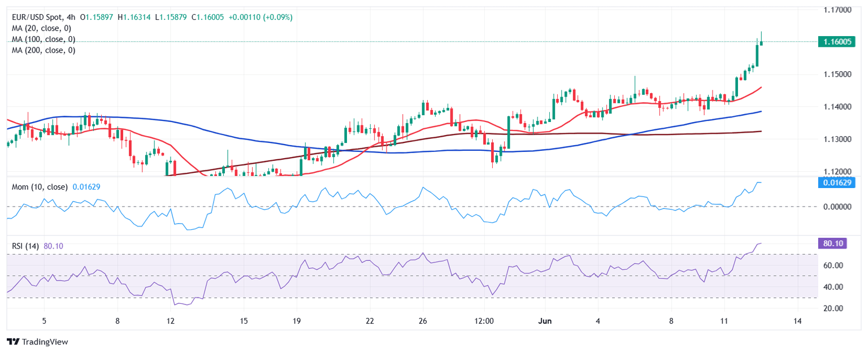Click the 26 date on time axis
The image size is (868, 353).
tap(422, 321)
